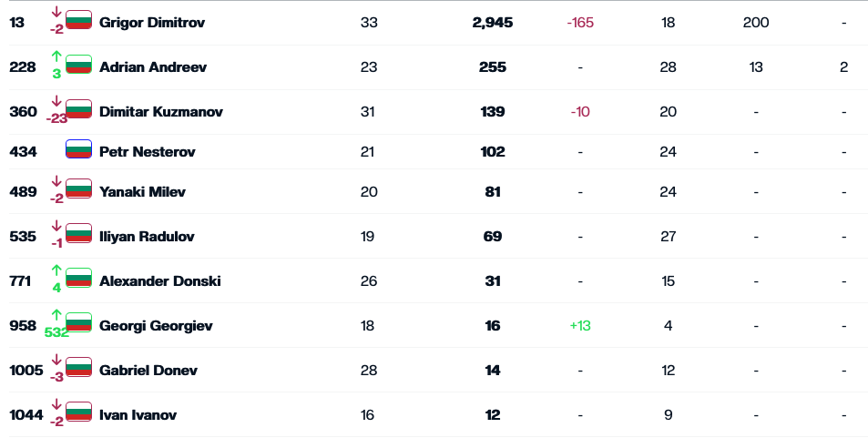
Task: Click the +13 points change for Georgiev
Action: (x=580, y=326)
